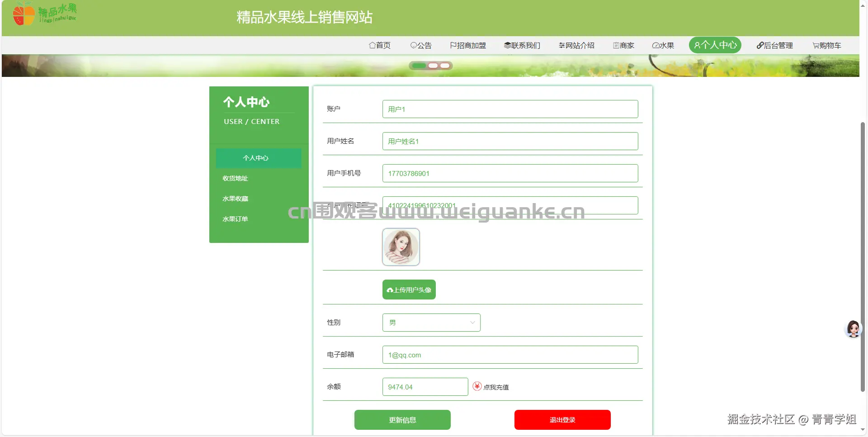Viewport: 868px width, 437px height.
Task: Click the user avatar photo thumbnail
Action: (401, 247)
